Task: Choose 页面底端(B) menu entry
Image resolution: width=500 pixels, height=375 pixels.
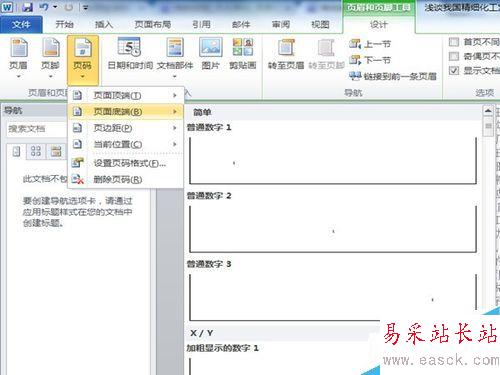Action: pyautogui.click(x=125, y=112)
